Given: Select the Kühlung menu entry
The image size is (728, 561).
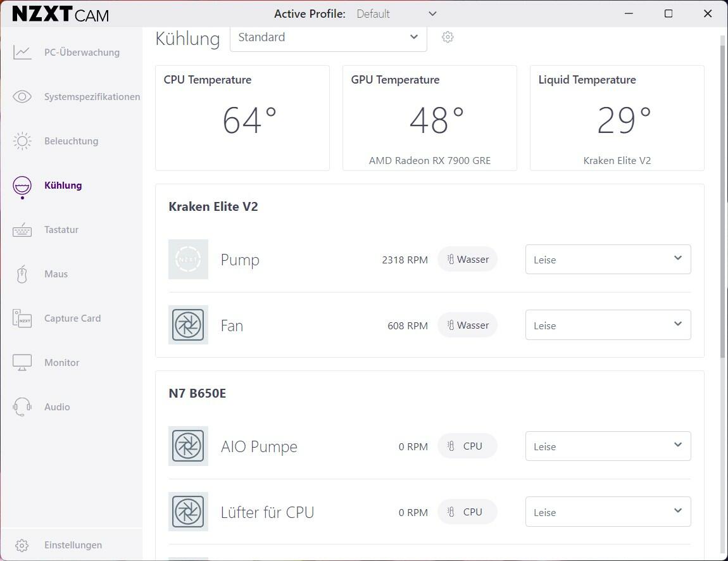Looking at the screenshot, I should pyautogui.click(x=63, y=186).
